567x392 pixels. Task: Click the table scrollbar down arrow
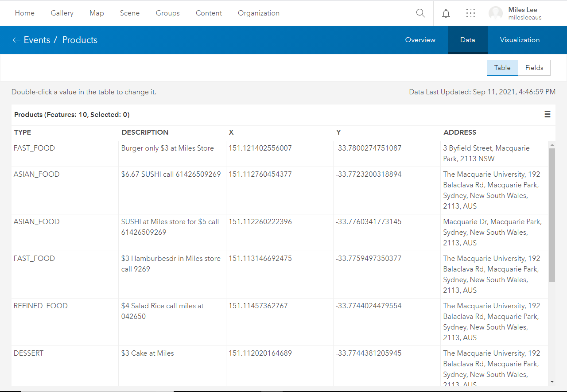click(552, 381)
